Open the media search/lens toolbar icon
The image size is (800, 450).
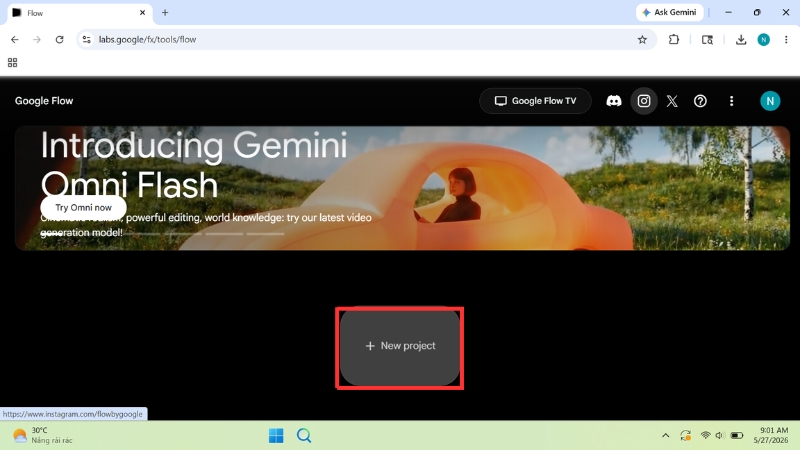707,39
